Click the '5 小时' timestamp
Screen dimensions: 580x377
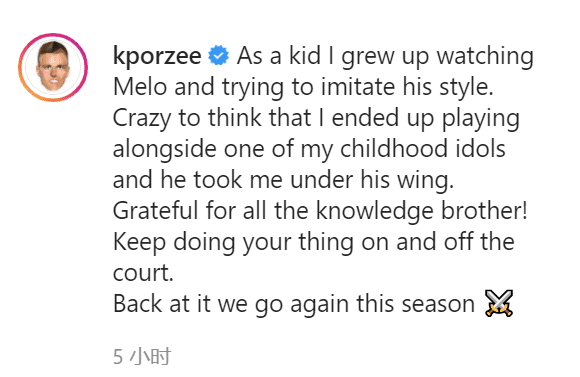(x=142, y=357)
